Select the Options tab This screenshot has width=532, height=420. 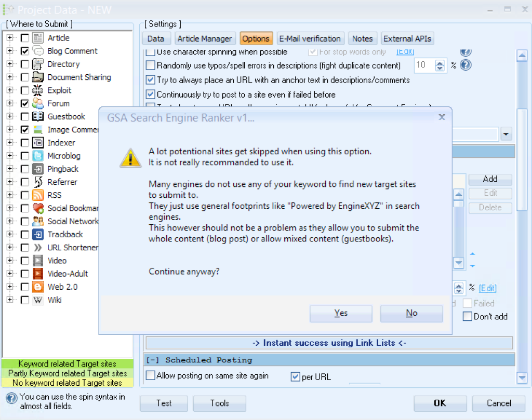(x=256, y=38)
